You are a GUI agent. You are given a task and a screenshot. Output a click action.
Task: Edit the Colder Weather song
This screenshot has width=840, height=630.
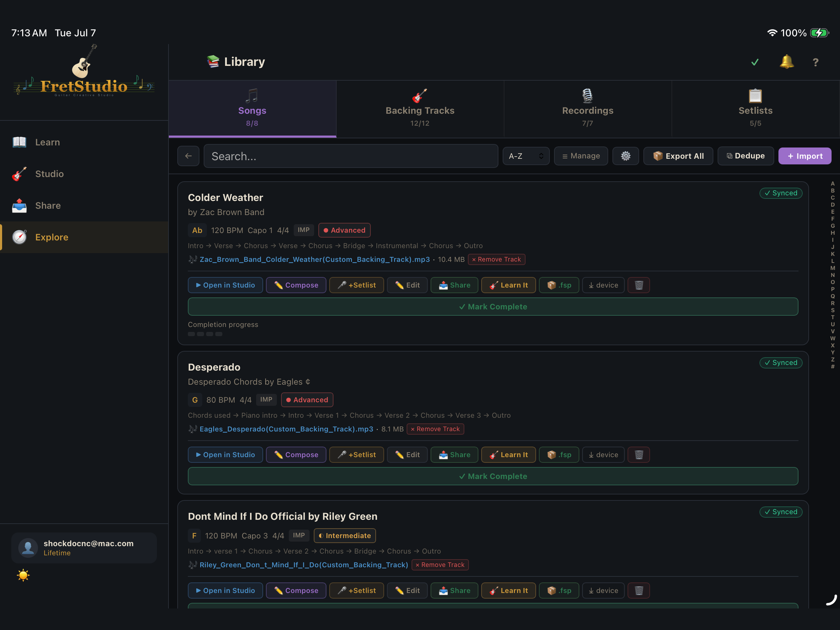click(x=407, y=285)
